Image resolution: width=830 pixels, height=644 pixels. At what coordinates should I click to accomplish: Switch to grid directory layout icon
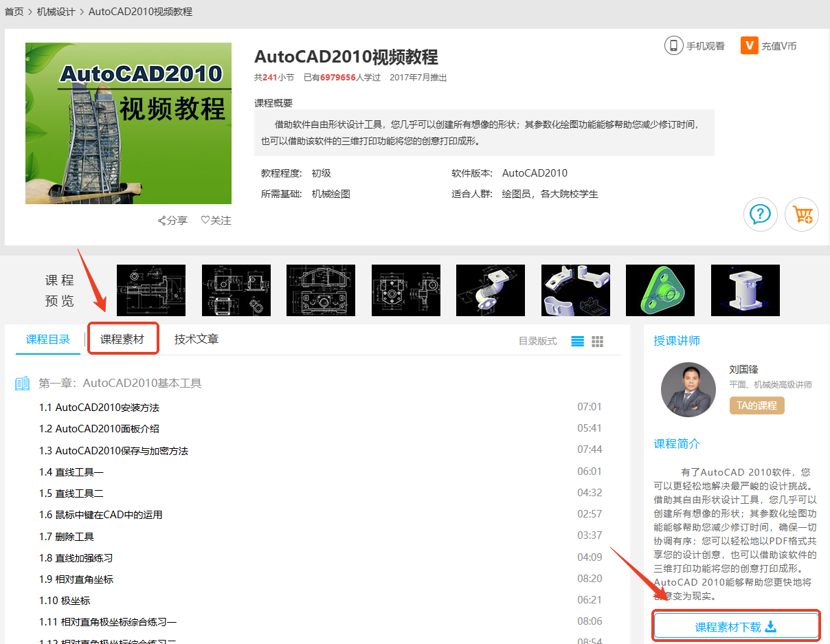pos(598,342)
